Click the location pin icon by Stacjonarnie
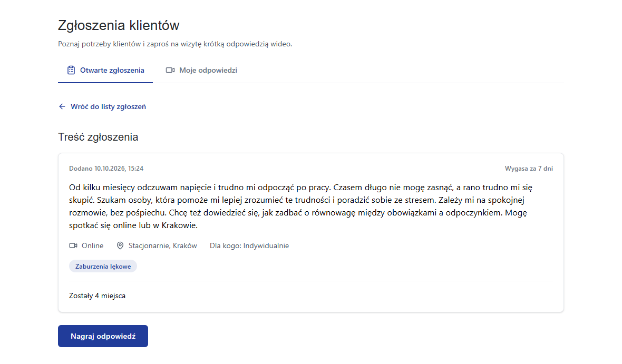622x364 pixels. [120, 246]
